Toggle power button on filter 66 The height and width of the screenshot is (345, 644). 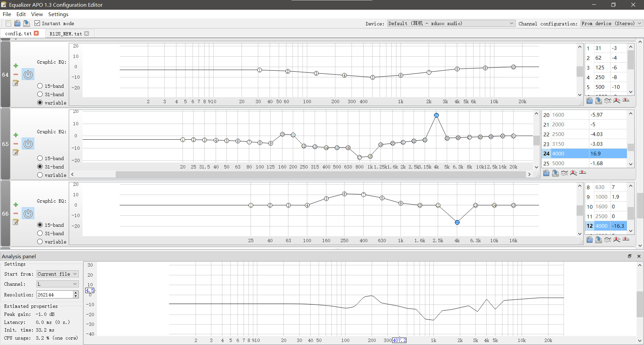pyautogui.click(x=28, y=213)
